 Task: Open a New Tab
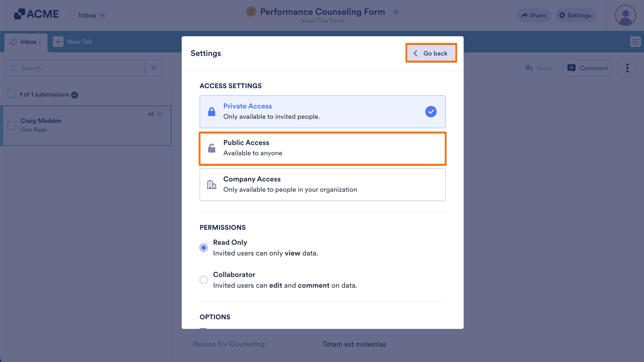pyautogui.click(x=73, y=42)
